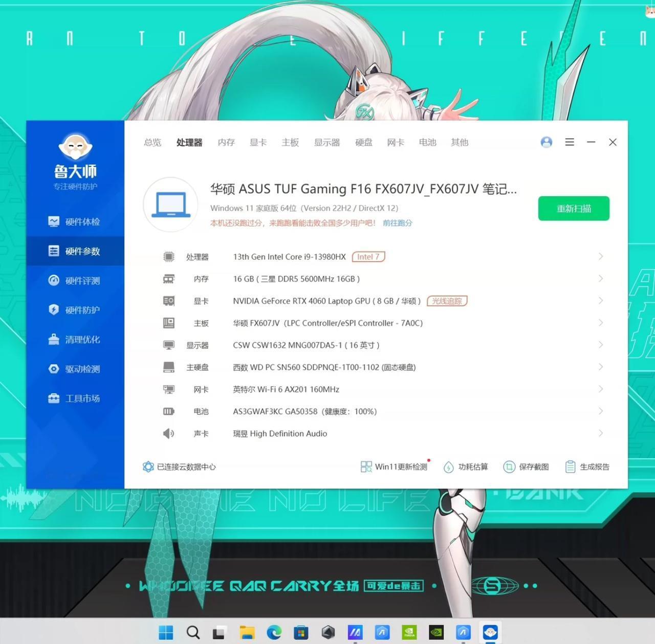Viewport: 655px width, 644px height.
Task: Click 鲁大师 icon in the taskbar
Action: click(490, 633)
